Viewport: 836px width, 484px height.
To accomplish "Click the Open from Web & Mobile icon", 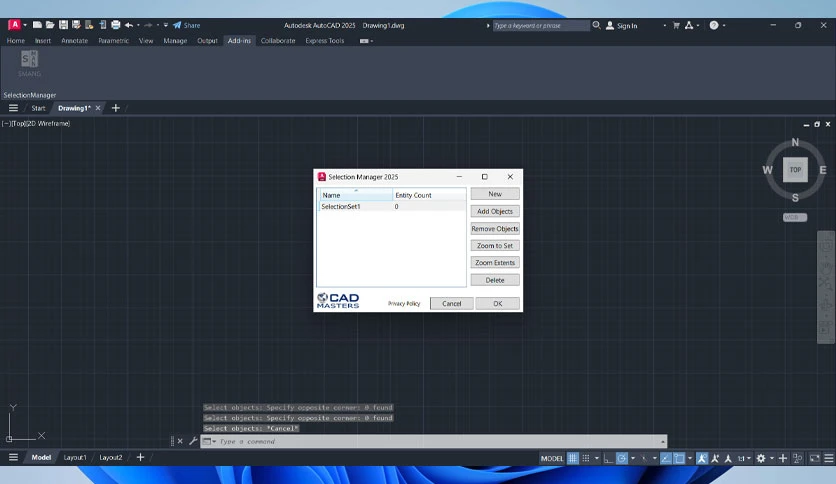I will coord(89,25).
